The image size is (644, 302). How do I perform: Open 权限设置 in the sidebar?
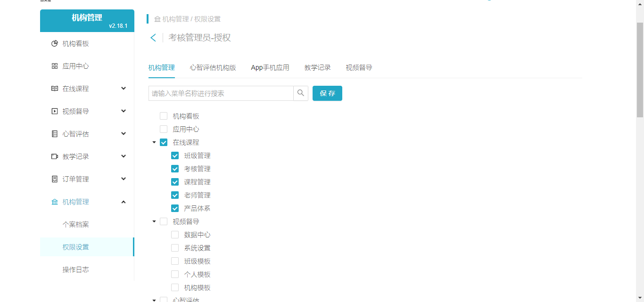tap(87, 247)
